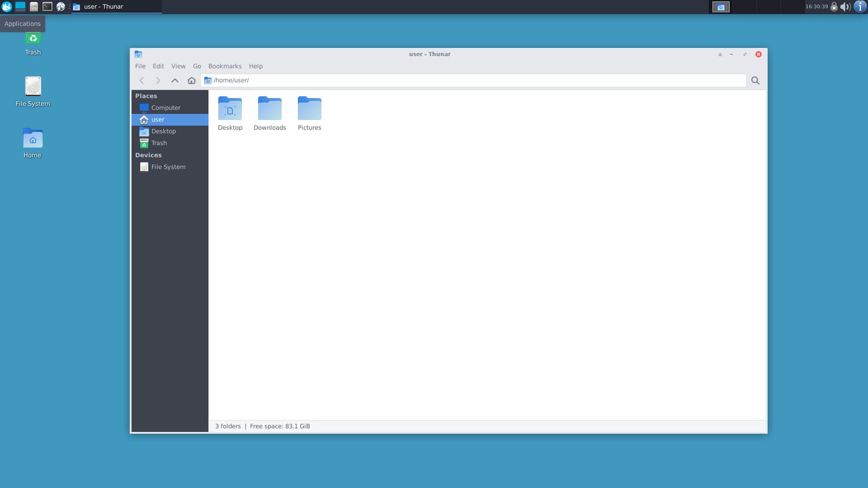This screenshot has width=868, height=488.
Task: Open the search magnifier in Thunar
Action: pyautogui.click(x=755, y=80)
